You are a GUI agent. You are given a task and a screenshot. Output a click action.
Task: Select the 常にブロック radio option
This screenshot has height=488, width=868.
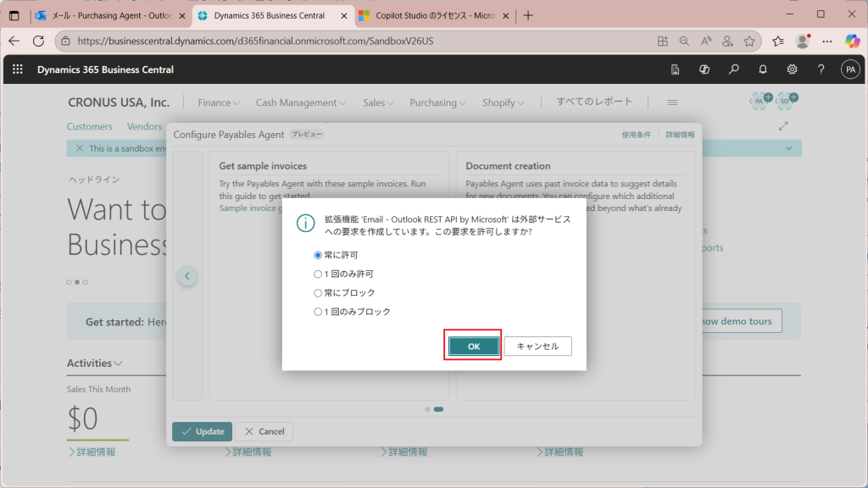pyautogui.click(x=318, y=292)
